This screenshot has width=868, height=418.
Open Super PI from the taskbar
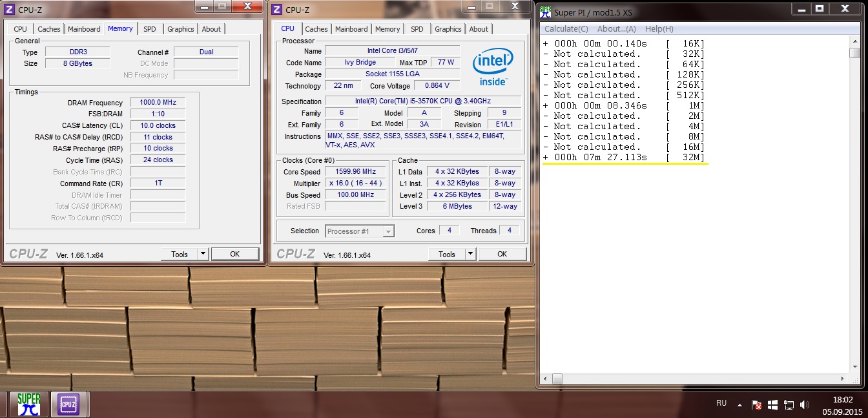29,404
